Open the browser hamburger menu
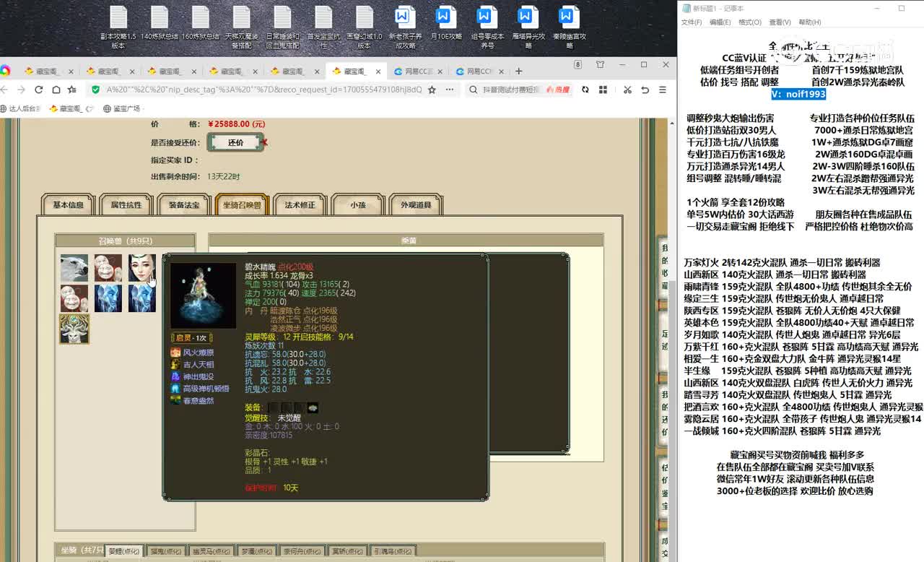The width and height of the screenshot is (924, 562). point(661,90)
